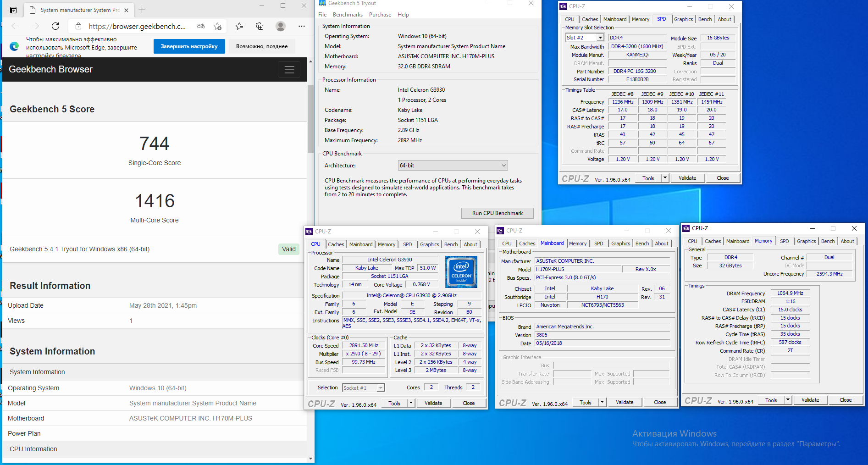This screenshot has height=465, width=868.
Task: Open File menu in Geekbench 5
Action: (322, 15)
